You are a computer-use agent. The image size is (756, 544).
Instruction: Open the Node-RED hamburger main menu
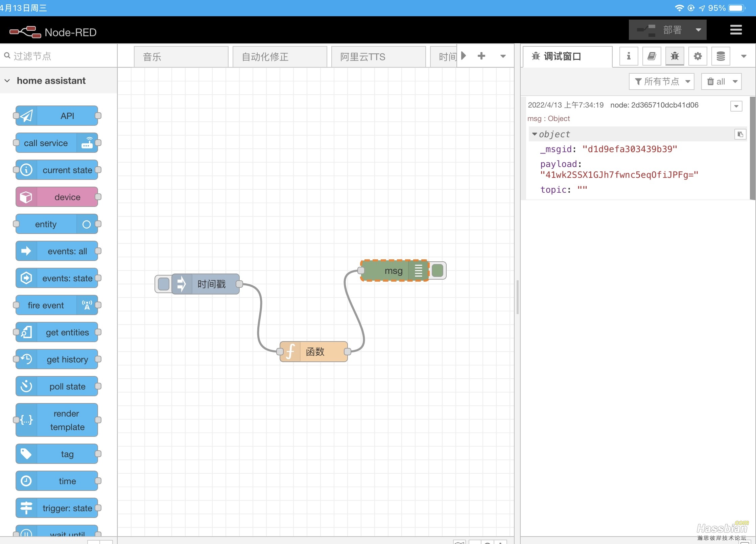(736, 30)
